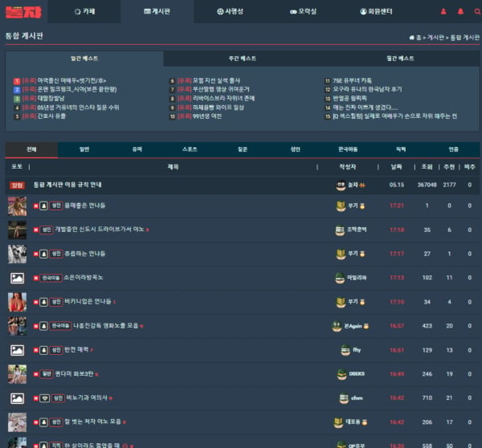Viewport: 482px width, 448px height.
Task: Click the medal icon next to 대포동
Action: (364, 422)
